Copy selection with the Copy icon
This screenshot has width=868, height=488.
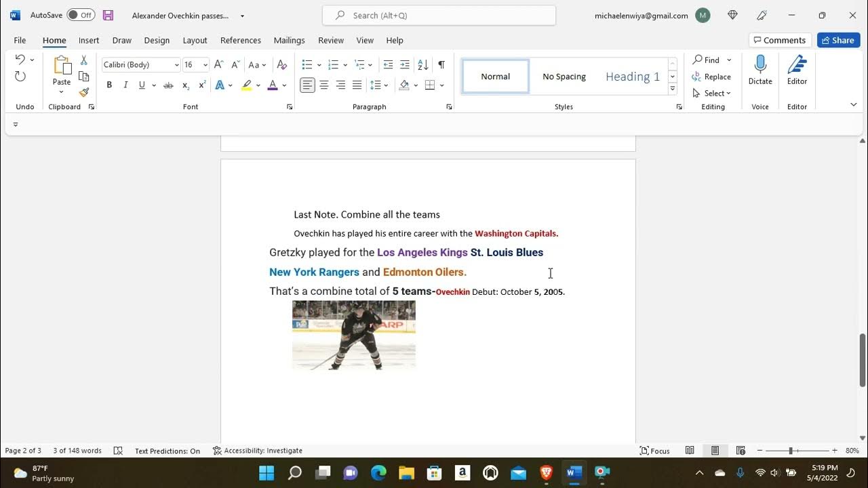(x=84, y=76)
